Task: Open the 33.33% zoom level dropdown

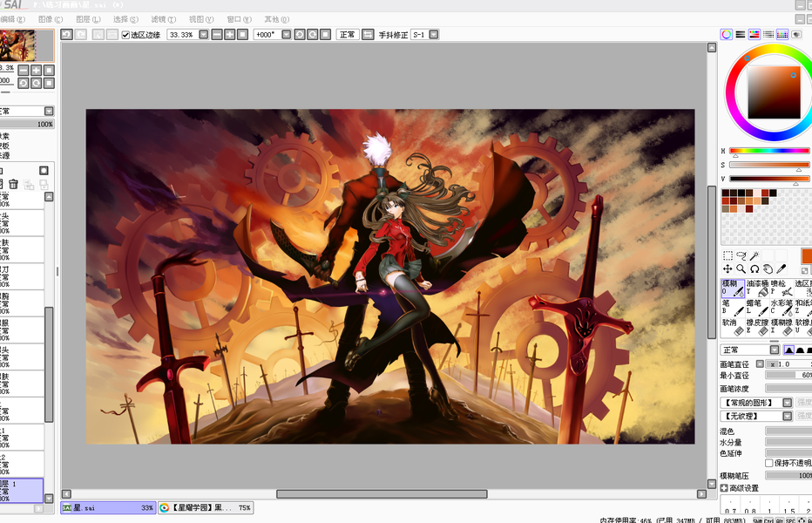Action: coord(204,35)
